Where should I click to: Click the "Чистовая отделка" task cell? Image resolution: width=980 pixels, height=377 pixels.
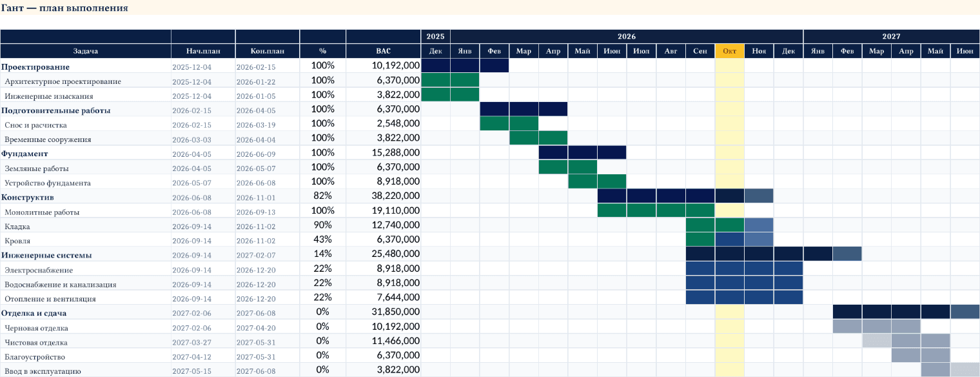coord(86,341)
